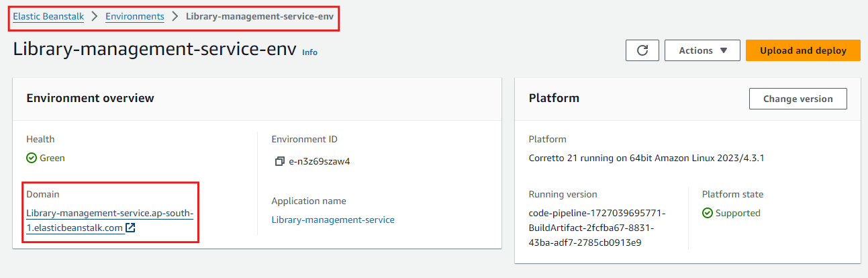This screenshot has width=868, height=278.
Task: Click the Supported platform state text
Action: tap(738, 213)
